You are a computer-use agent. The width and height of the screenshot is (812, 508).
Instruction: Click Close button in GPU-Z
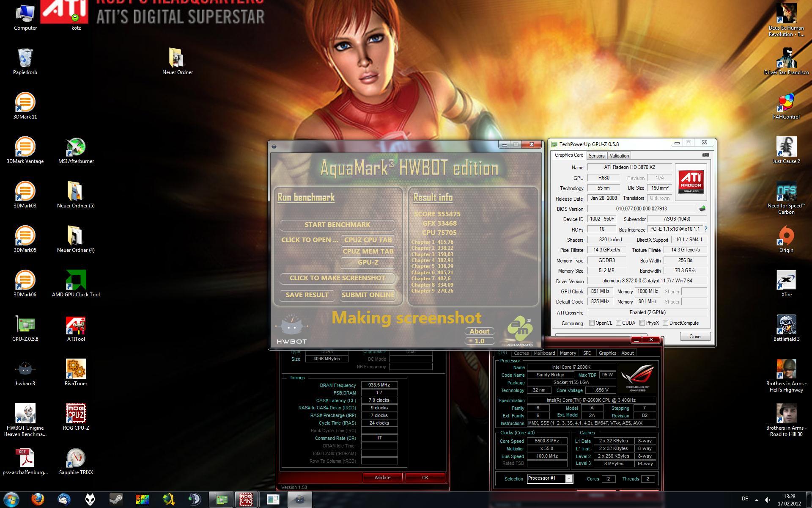[x=695, y=337]
